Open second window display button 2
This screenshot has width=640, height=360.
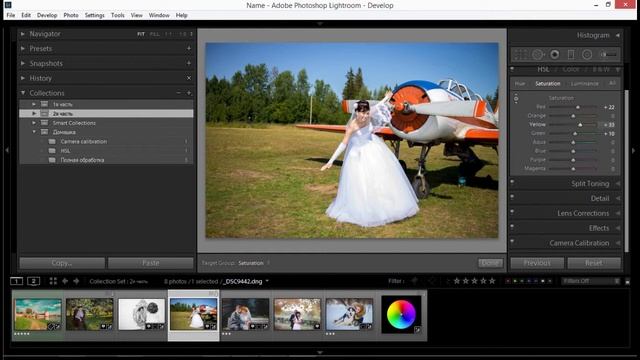pyautogui.click(x=33, y=281)
